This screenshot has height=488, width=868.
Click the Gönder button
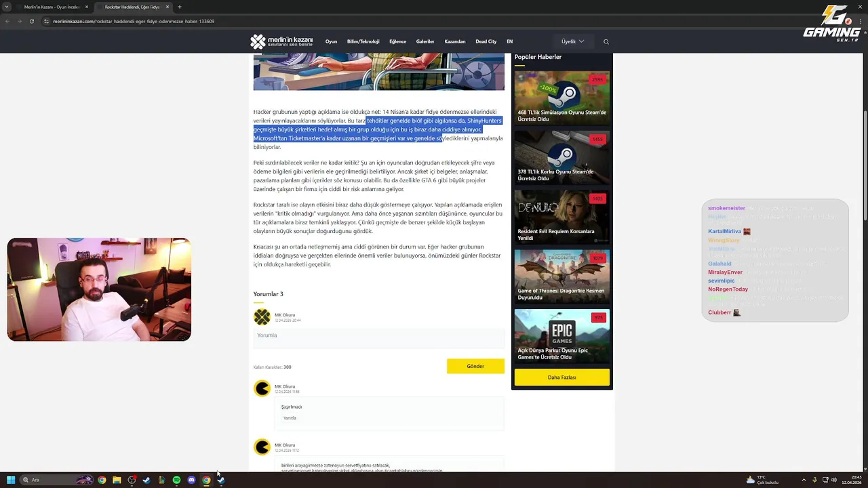pos(475,366)
